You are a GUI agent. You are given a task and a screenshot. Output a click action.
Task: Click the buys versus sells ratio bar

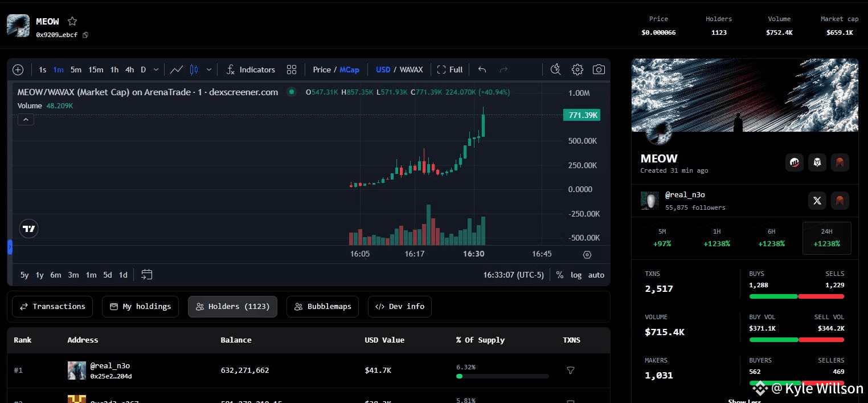coord(797,296)
